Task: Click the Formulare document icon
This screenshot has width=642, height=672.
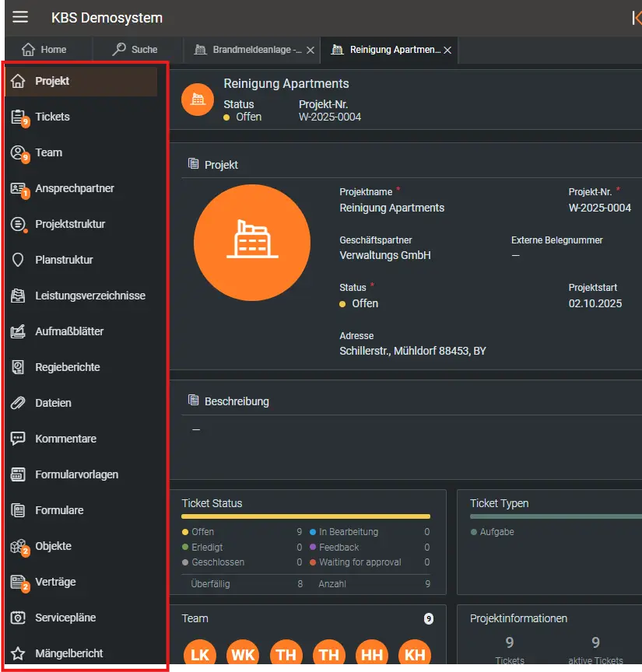Action: (18, 510)
